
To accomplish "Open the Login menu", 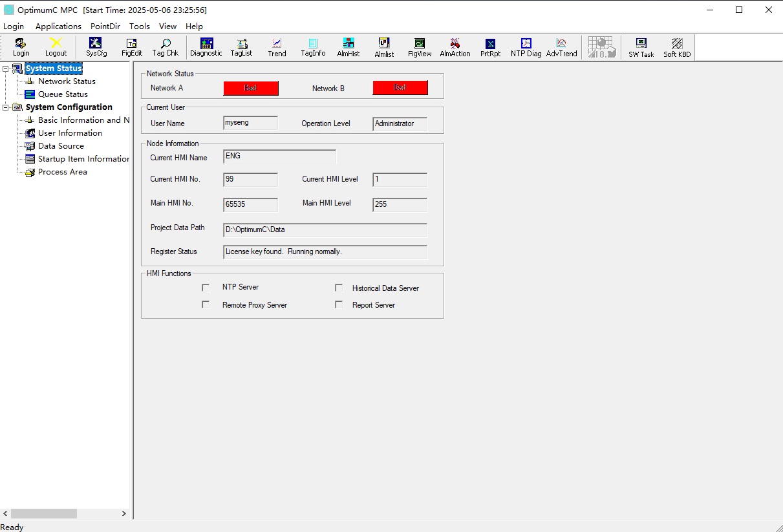I will point(14,27).
